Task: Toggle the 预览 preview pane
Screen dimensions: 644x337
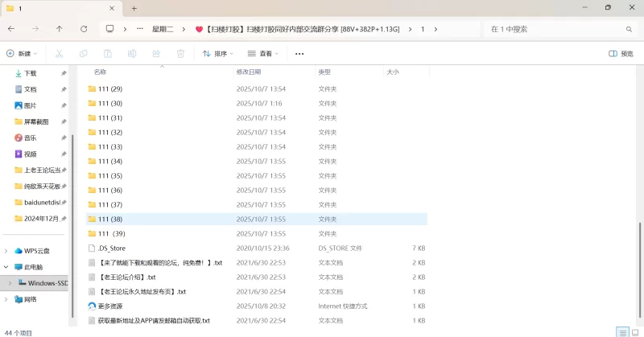Action: click(621, 54)
